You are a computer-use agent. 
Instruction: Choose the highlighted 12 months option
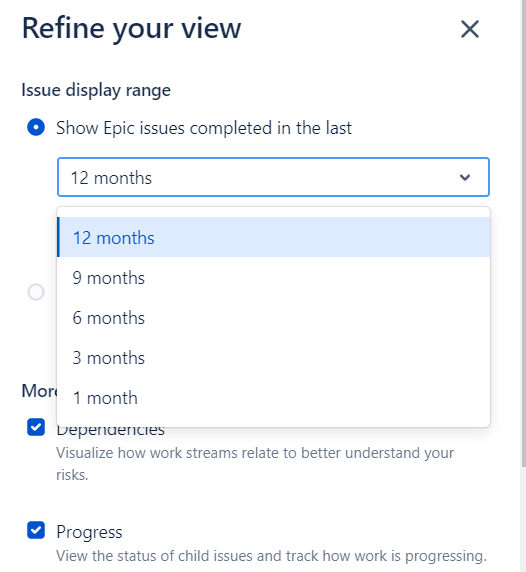(x=274, y=237)
